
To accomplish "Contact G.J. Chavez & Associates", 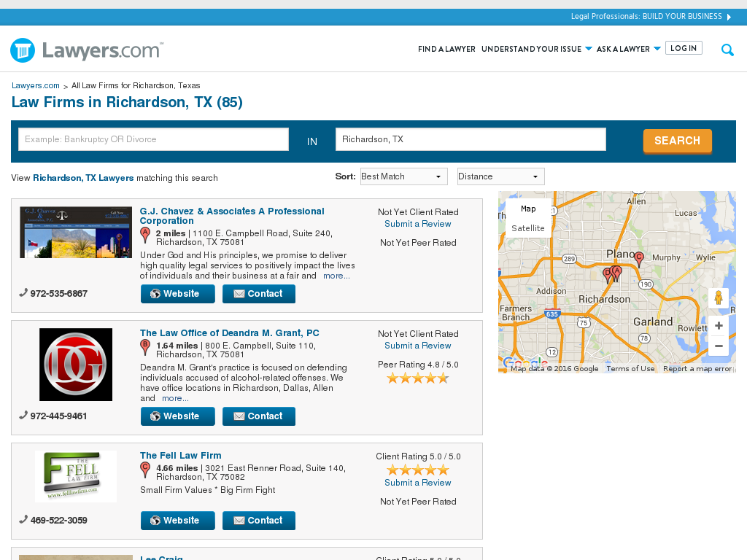I will pos(259,294).
